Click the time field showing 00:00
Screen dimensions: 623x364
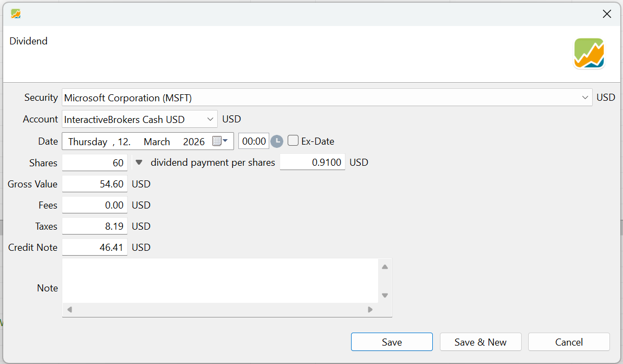pos(254,141)
